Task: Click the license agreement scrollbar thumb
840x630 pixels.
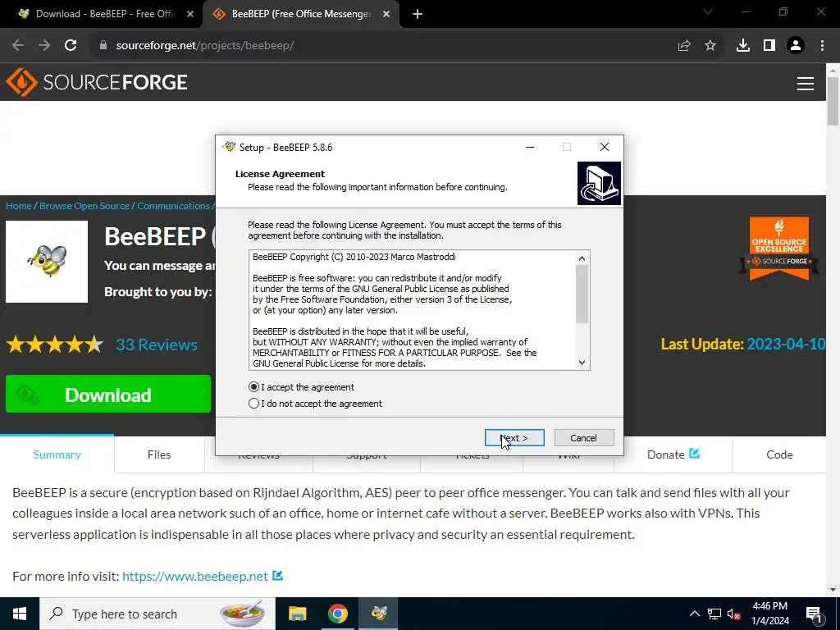Action: (582, 294)
